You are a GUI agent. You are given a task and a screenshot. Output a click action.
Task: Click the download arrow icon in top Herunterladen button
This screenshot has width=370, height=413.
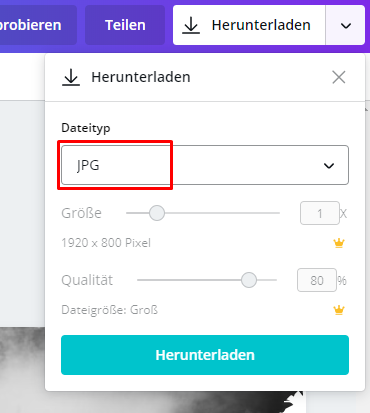point(191,26)
